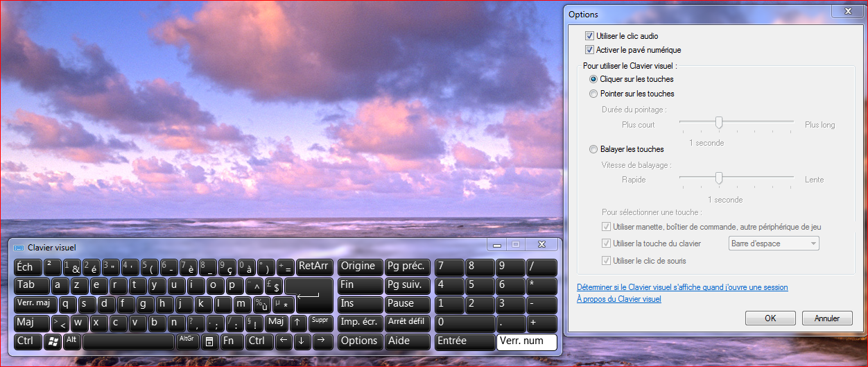This screenshot has height=367, width=868.
Task: Toggle the Verr. num key
Action: pyautogui.click(x=526, y=341)
